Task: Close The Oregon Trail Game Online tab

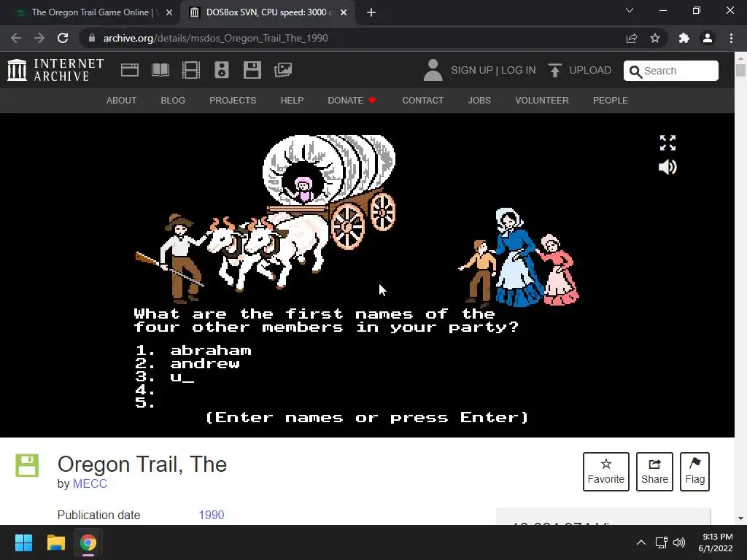Action: pos(169,12)
